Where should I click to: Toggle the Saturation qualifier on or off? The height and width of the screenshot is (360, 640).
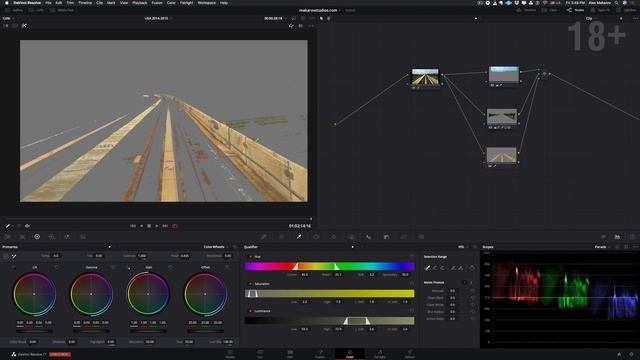tap(250, 284)
